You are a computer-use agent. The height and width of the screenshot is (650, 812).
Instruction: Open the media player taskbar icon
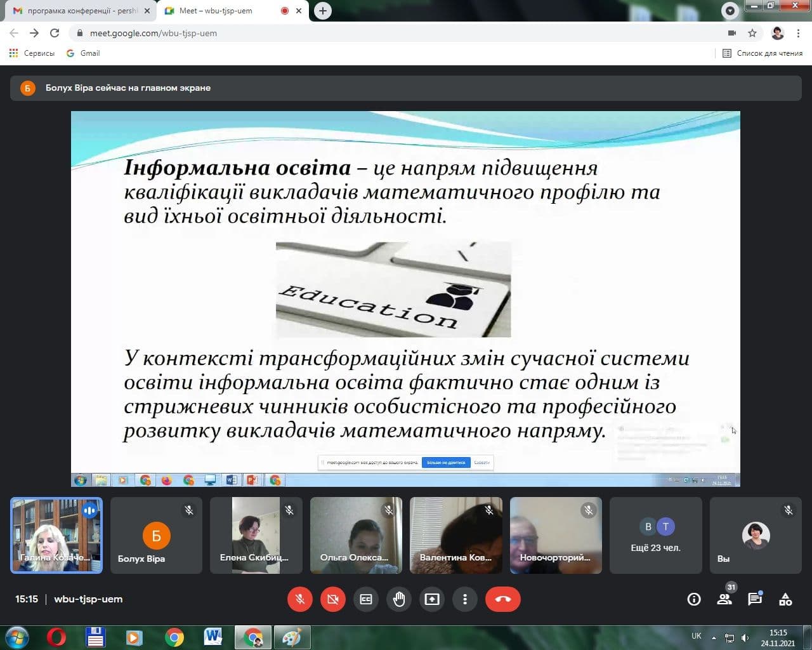[134, 637]
